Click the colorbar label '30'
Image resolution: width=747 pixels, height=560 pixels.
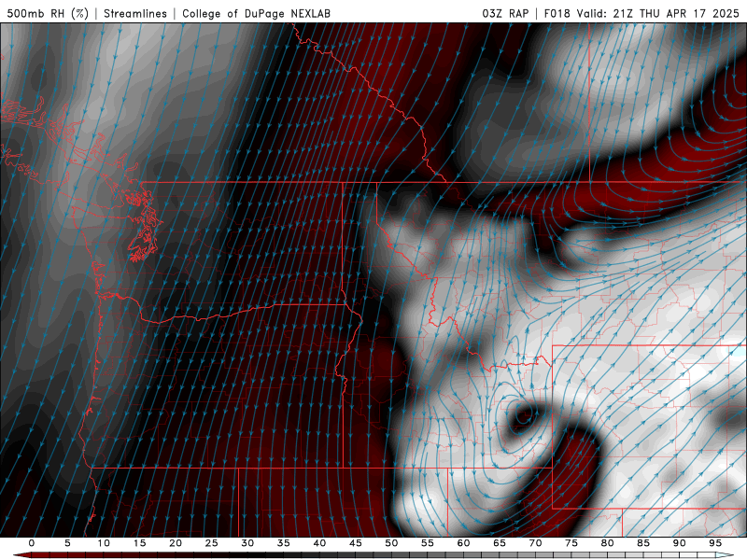click(x=247, y=543)
